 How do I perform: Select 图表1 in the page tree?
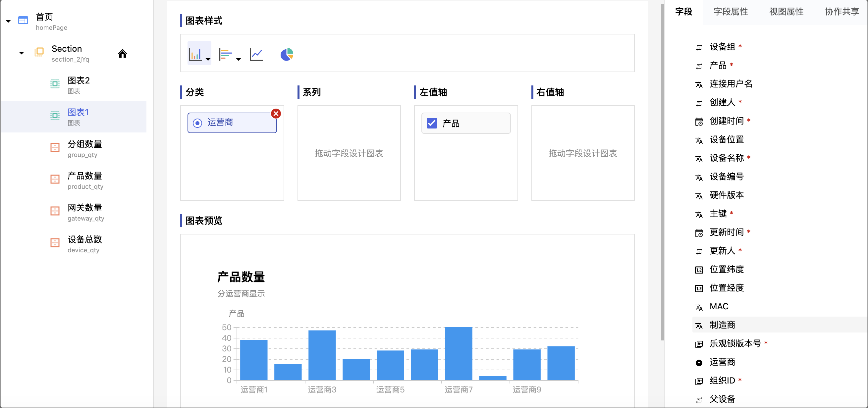pyautogui.click(x=74, y=117)
